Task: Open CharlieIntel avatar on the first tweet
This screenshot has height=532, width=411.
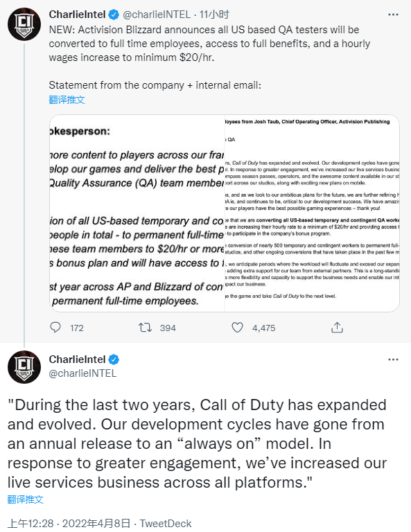Action: pos(24,24)
